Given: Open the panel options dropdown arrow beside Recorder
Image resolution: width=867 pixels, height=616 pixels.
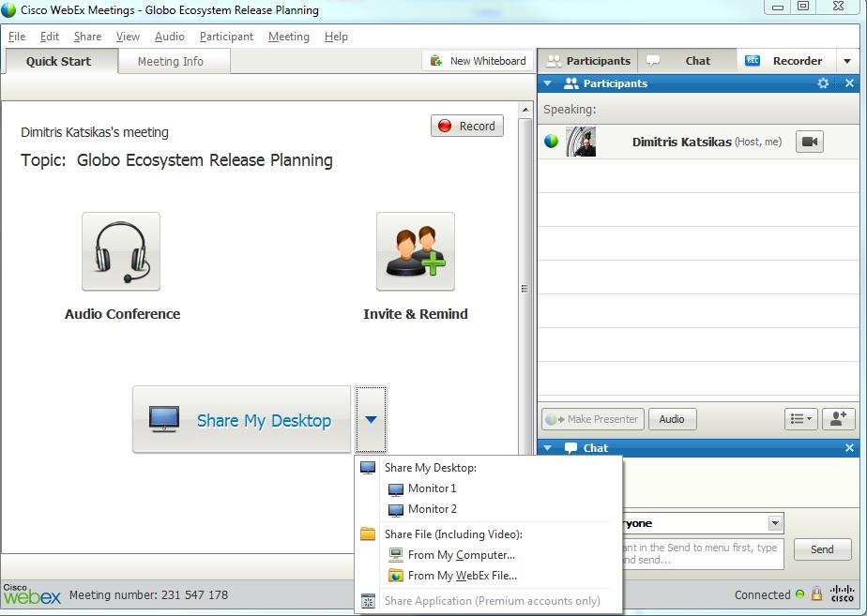Looking at the screenshot, I should (x=847, y=61).
